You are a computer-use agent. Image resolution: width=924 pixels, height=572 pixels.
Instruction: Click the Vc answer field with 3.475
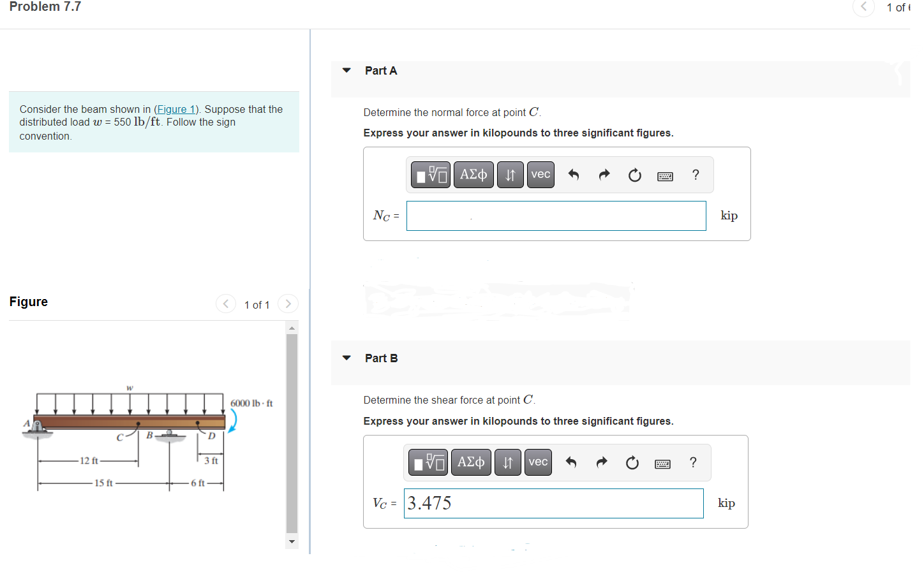[x=553, y=503]
